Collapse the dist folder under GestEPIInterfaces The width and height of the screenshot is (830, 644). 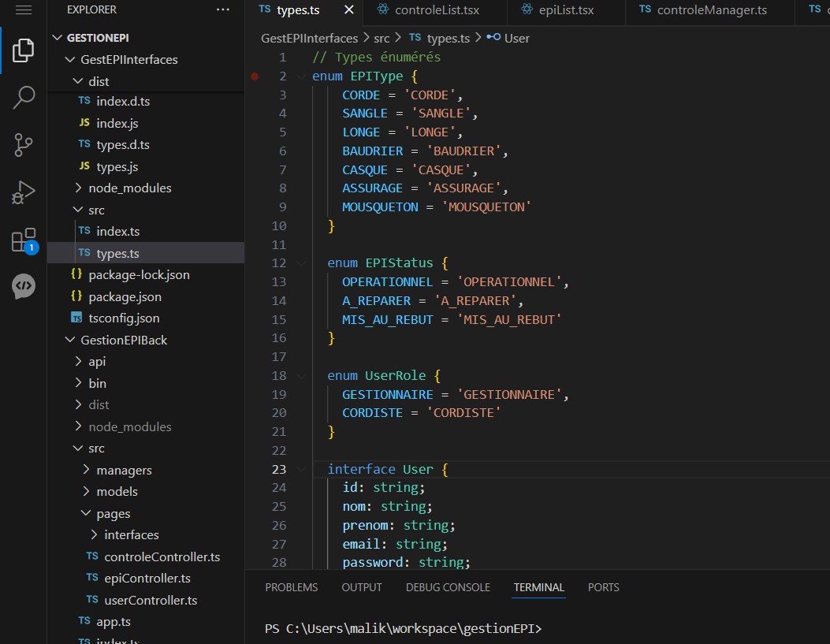(78, 81)
